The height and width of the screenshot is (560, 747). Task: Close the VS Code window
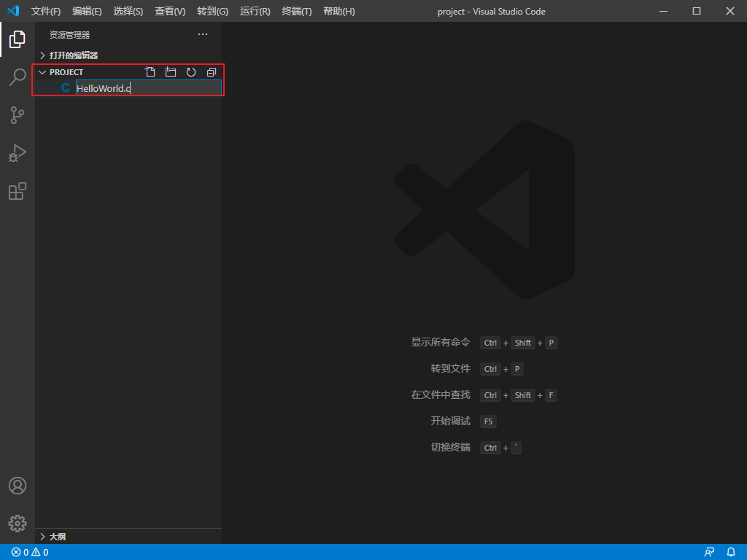[729, 11]
